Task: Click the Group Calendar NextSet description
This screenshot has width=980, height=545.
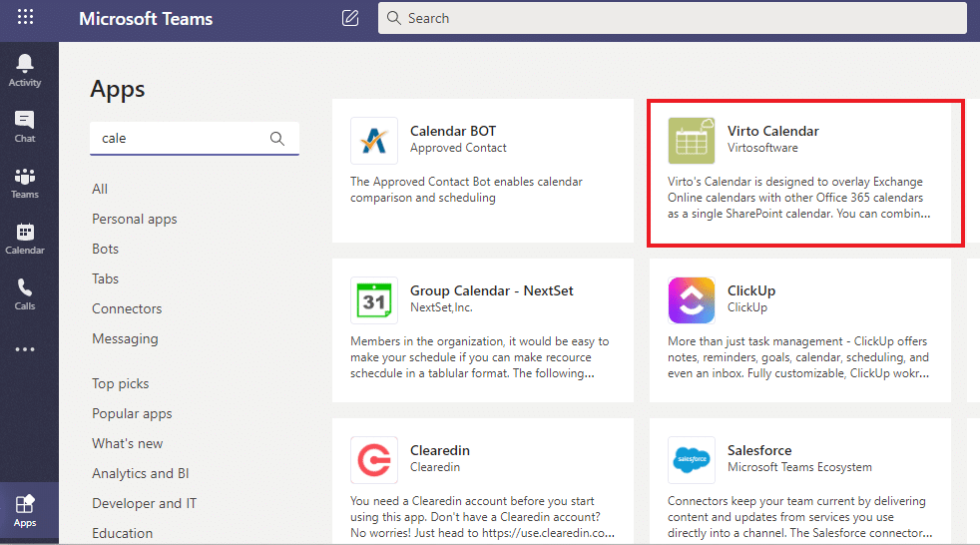Action: tap(479, 357)
